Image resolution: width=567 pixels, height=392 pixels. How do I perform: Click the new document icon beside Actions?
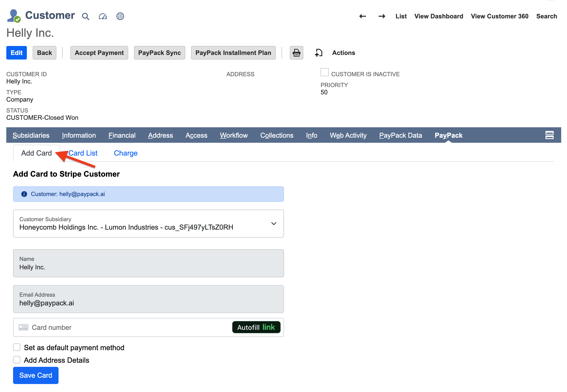[x=318, y=53]
